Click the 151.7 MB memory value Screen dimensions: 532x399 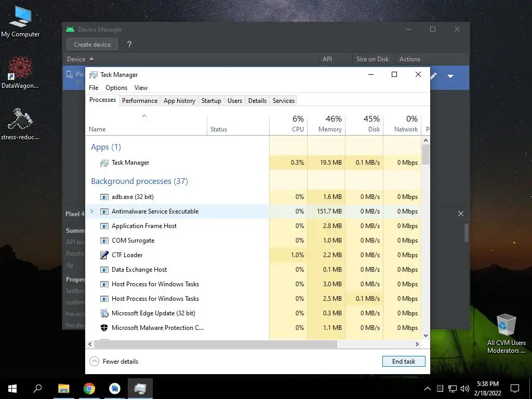coord(329,211)
